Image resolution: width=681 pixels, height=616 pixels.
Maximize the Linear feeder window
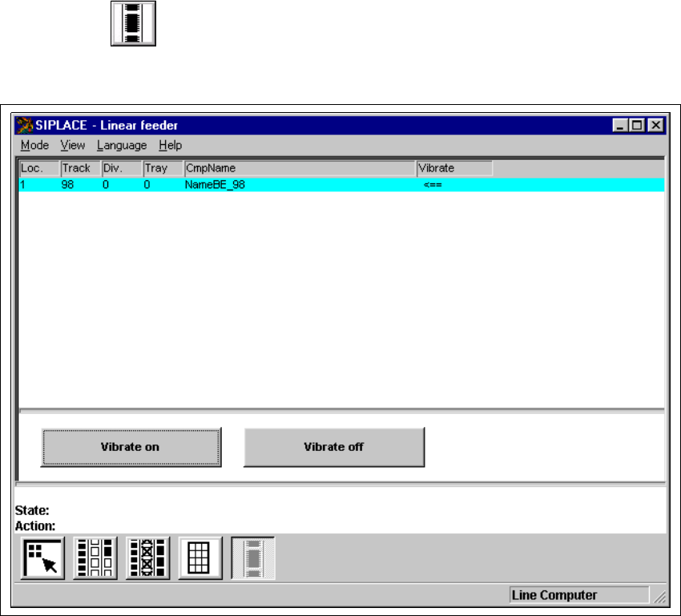(637, 126)
